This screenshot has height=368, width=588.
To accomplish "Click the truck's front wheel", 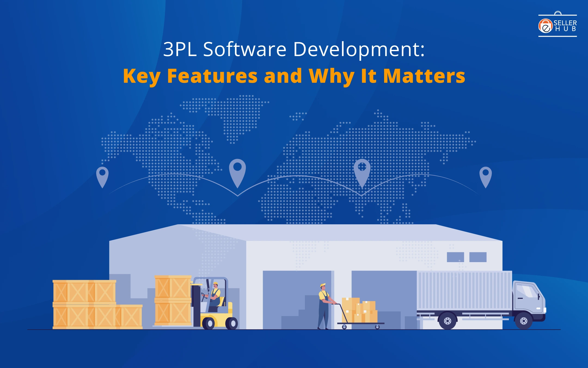I will [523, 321].
